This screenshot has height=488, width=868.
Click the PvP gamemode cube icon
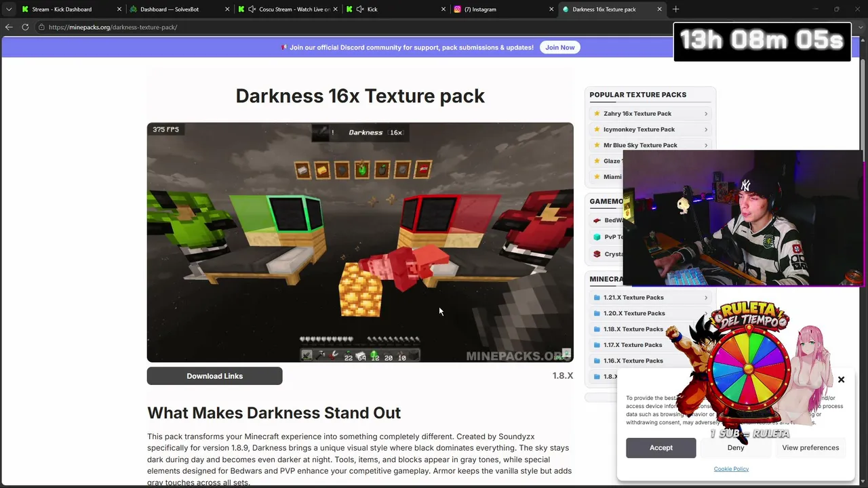597,237
